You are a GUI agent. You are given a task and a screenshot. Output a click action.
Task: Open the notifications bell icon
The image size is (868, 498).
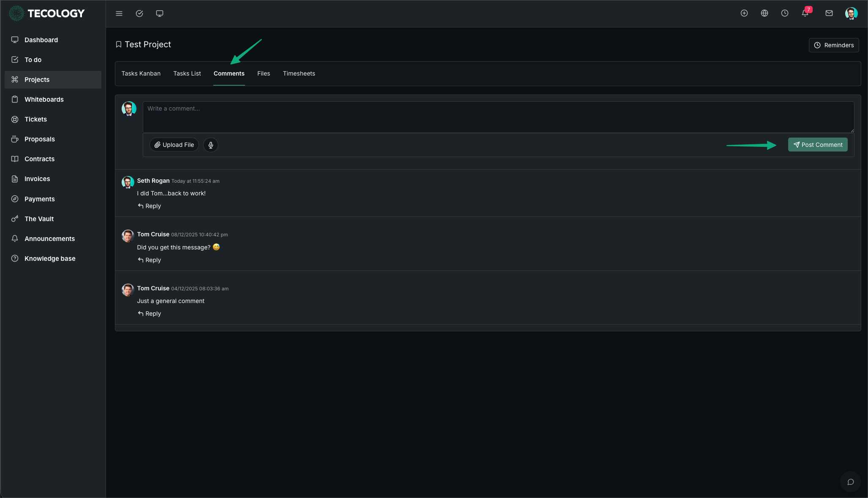tap(805, 13)
